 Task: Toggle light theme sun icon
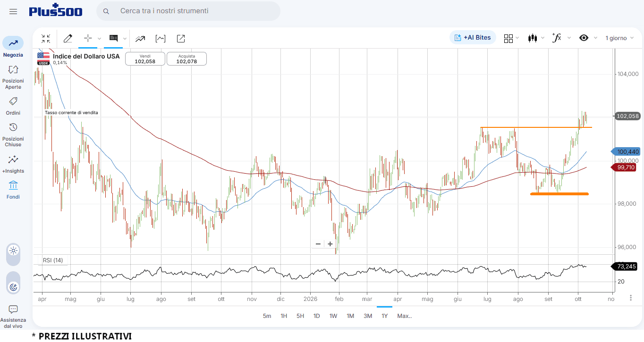point(13,250)
